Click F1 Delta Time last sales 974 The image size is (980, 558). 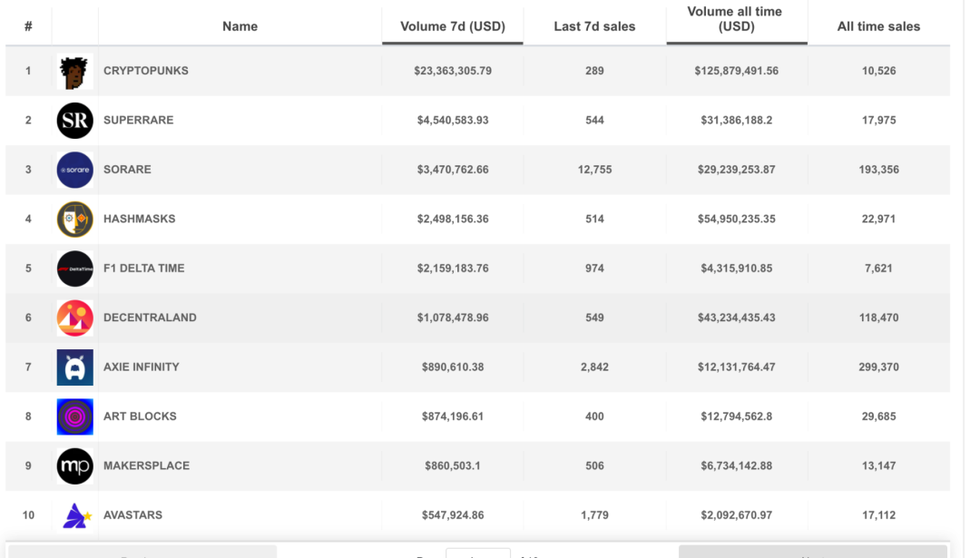(594, 268)
